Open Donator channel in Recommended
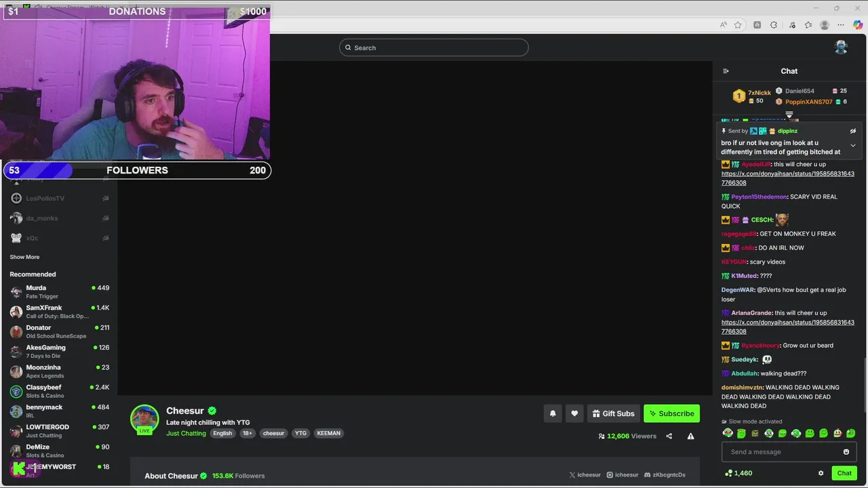 click(x=59, y=331)
